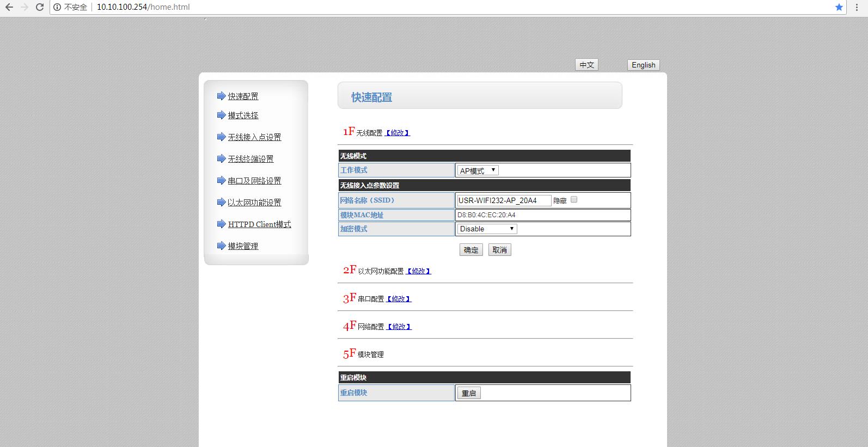The height and width of the screenshot is (447, 868).
Task: Click the arrow icon beside 模式选择
Action: [221, 115]
